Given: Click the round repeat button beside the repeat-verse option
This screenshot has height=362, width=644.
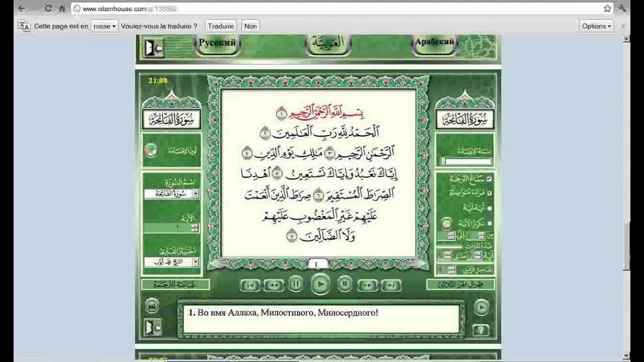Looking at the screenshot, I should tap(446, 224).
